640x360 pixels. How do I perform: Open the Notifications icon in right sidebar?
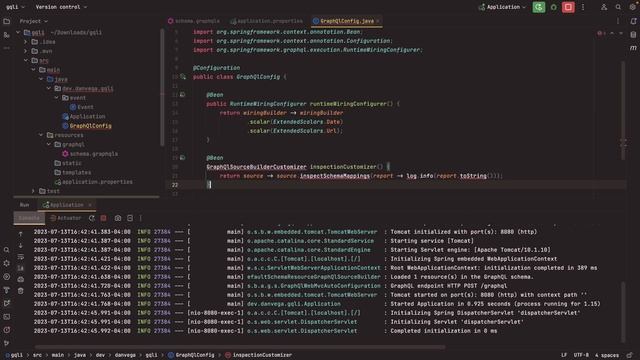click(x=633, y=21)
